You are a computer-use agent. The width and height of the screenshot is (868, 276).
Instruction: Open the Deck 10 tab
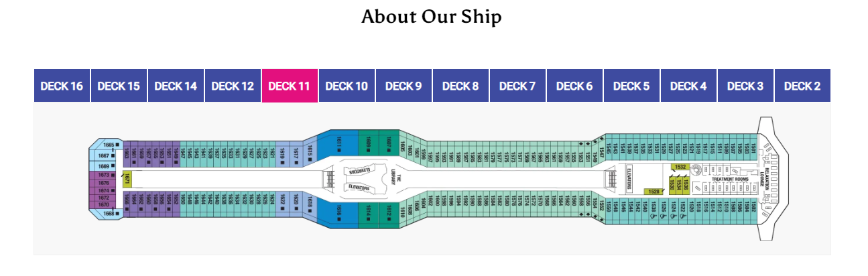347,86
